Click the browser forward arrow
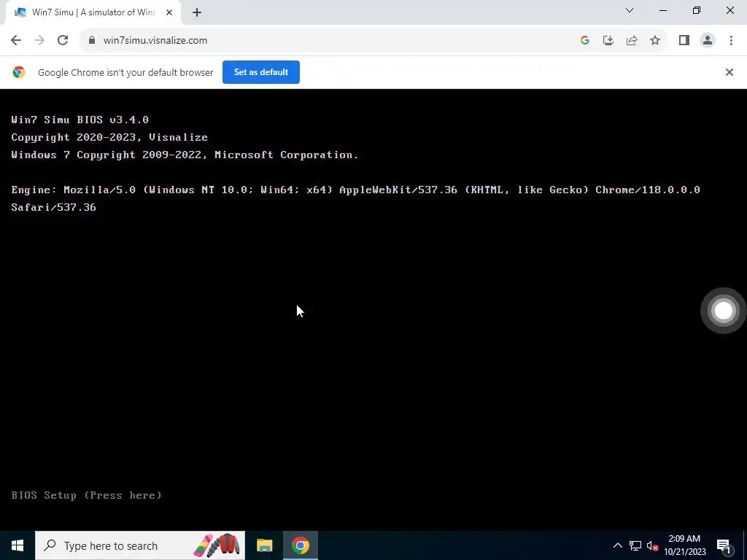Viewport: 747px width, 560px height. (39, 41)
